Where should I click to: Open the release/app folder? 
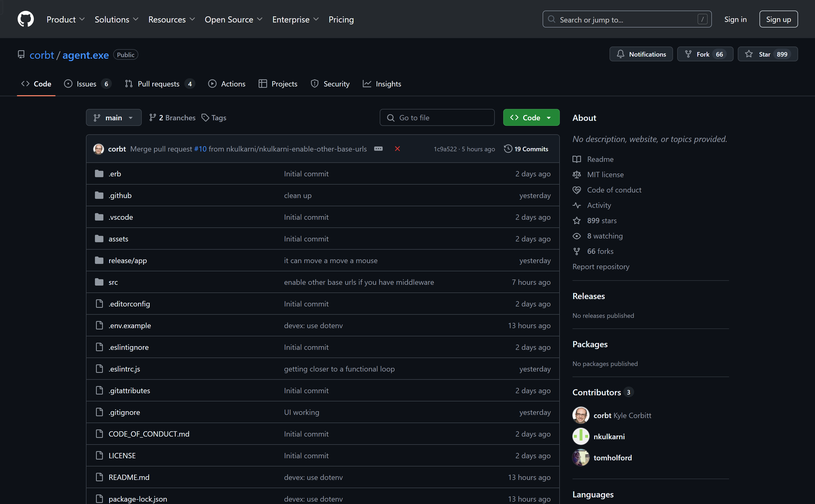pos(128,260)
